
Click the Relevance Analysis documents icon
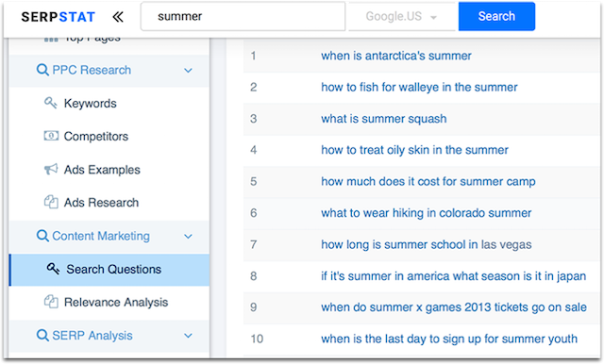click(x=51, y=302)
